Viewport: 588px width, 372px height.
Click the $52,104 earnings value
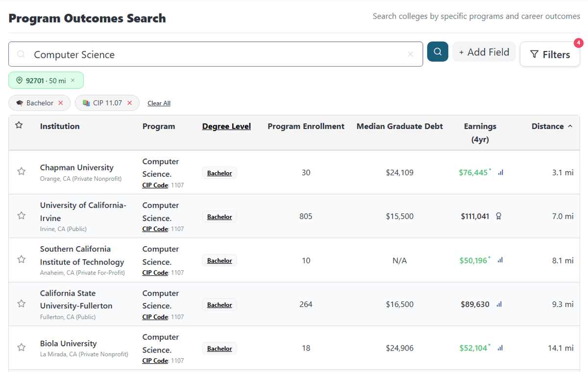tap(473, 348)
